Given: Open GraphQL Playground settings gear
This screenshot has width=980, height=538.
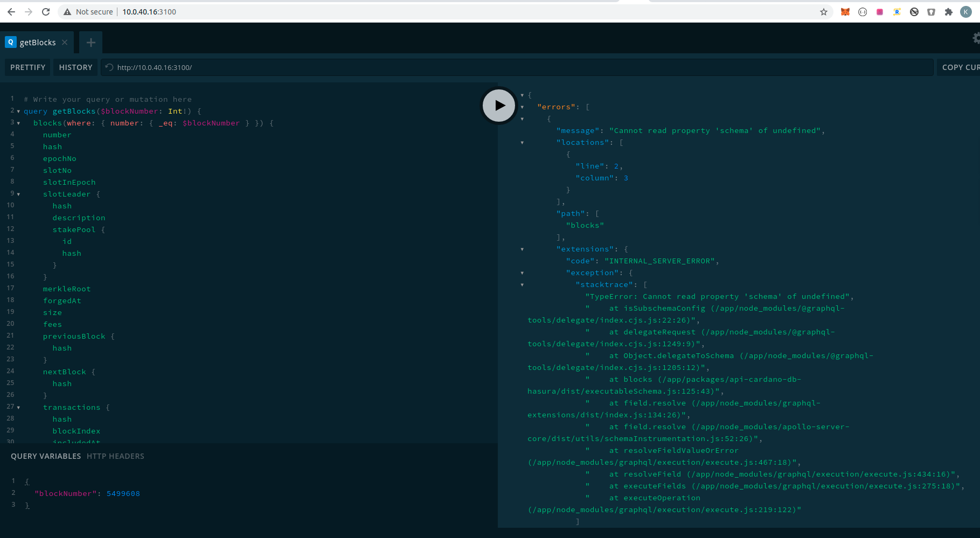Looking at the screenshot, I should pyautogui.click(x=975, y=38).
